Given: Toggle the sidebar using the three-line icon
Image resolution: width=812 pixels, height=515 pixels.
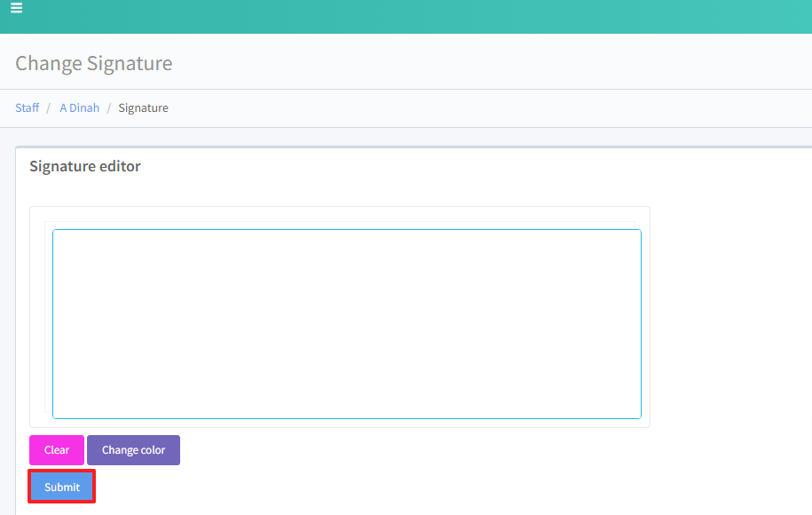Looking at the screenshot, I should 17,8.
